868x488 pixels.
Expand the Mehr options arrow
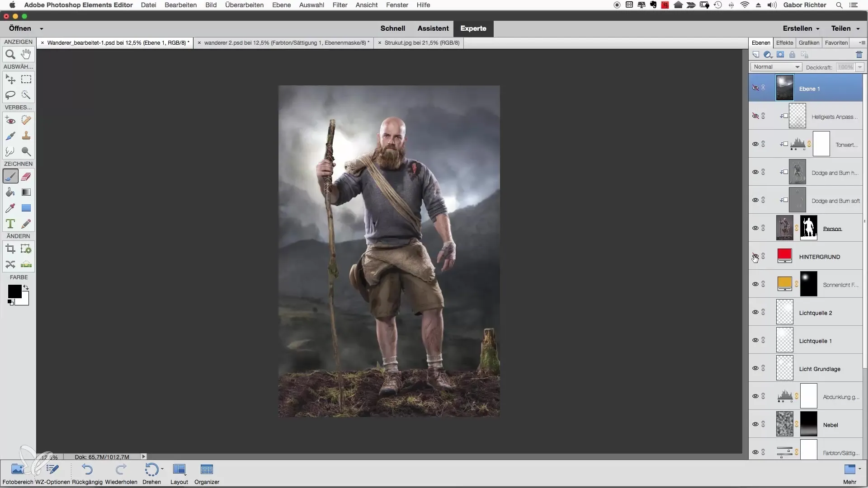click(859, 469)
